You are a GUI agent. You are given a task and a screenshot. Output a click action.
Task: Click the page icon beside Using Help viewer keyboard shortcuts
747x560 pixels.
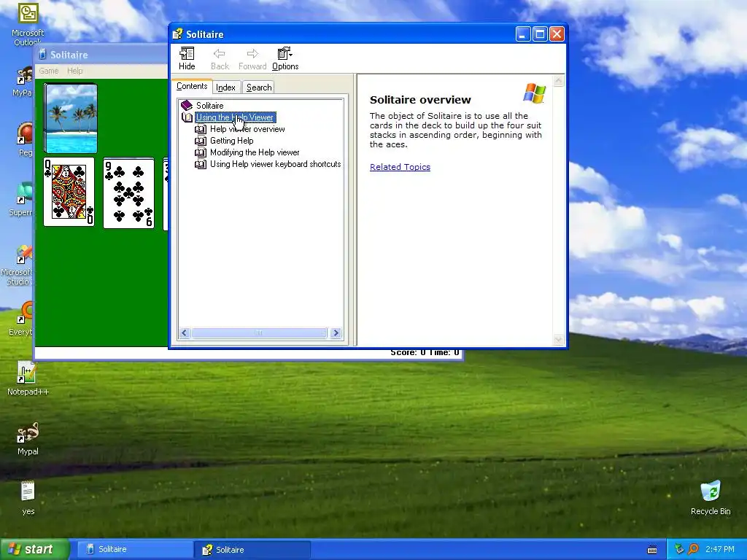201,164
